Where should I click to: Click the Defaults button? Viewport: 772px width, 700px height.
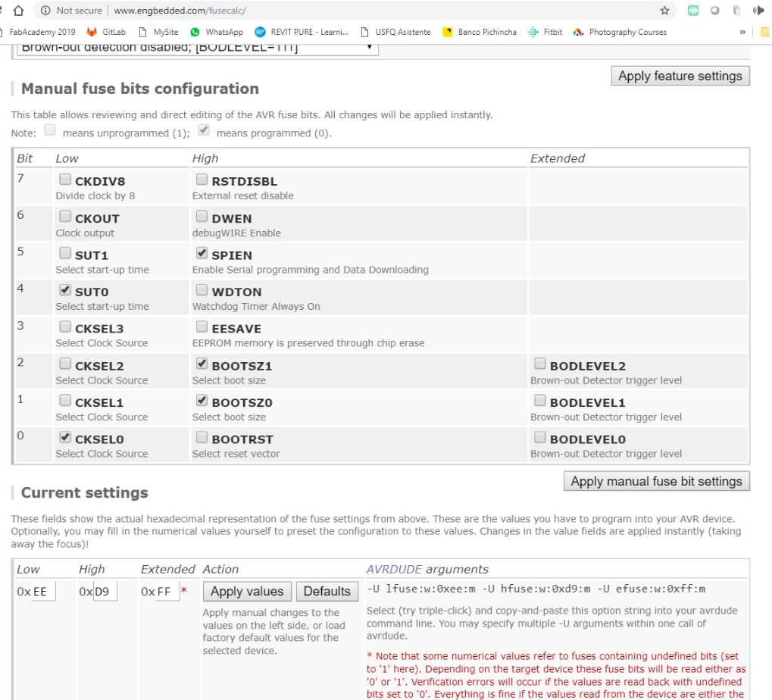click(x=327, y=591)
